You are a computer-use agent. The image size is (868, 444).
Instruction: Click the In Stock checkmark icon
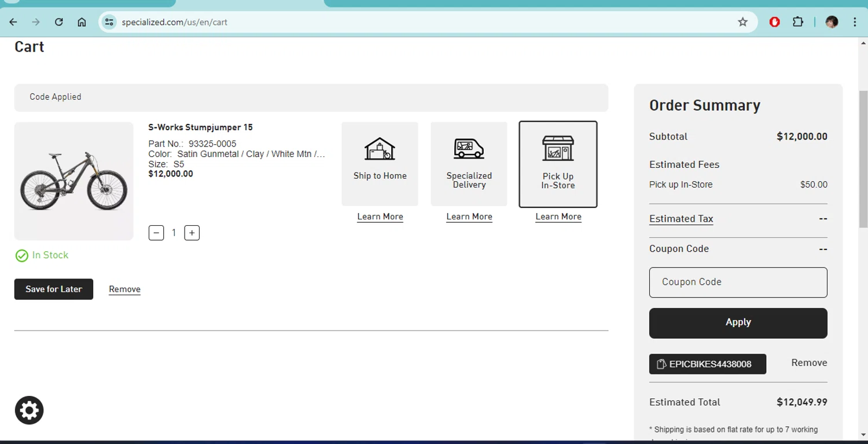[x=21, y=256]
